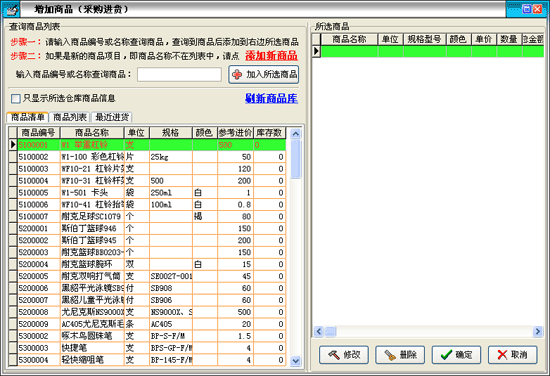Switch to 最近进货 tab
The height and width of the screenshot is (376, 550).
pos(112,117)
